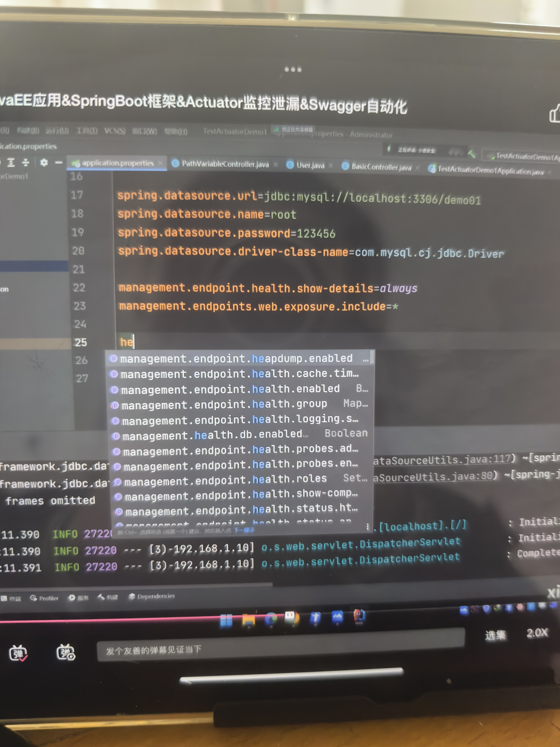Open the VCS menu
Image resolution: width=560 pixels, height=747 pixels.
pos(114,131)
